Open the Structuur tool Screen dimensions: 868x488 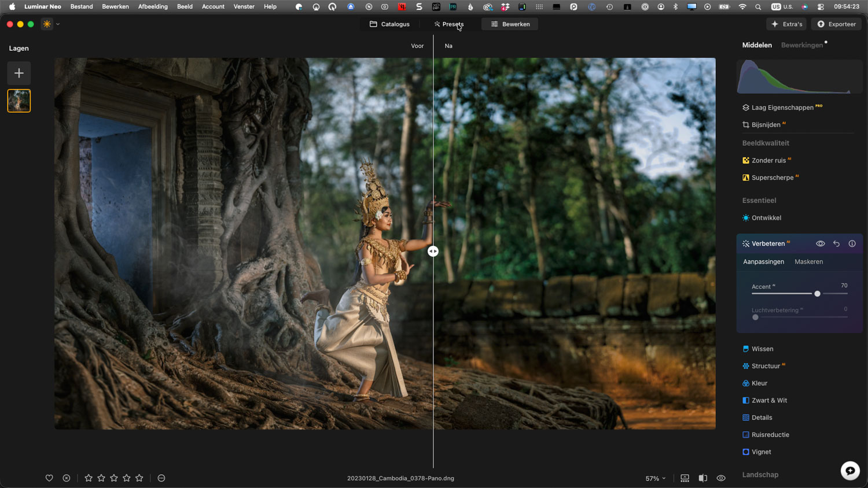point(764,366)
